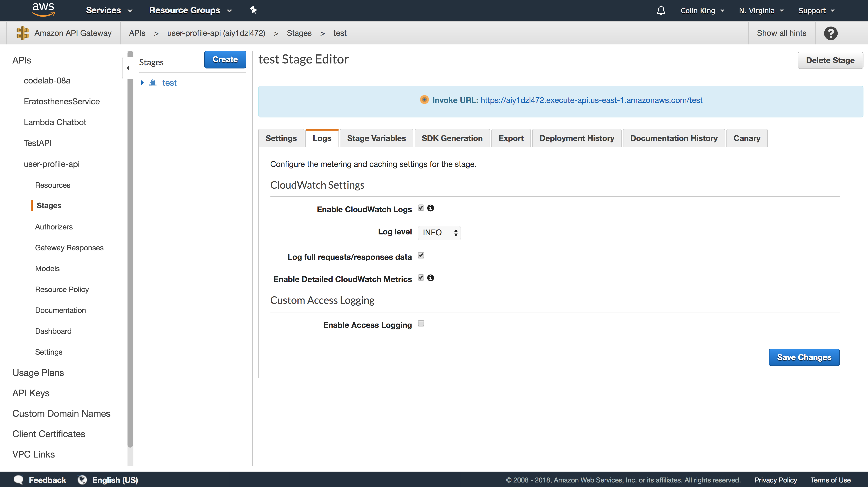The width and height of the screenshot is (868, 487).
Task: Click the Save Changes button
Action: [x=804, y=357]
